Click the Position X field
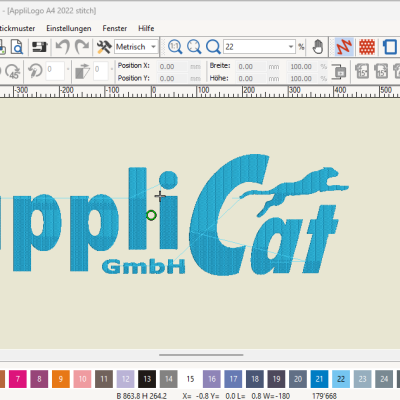The width and height of the screenshot is (400, 400). coord(173,66)
